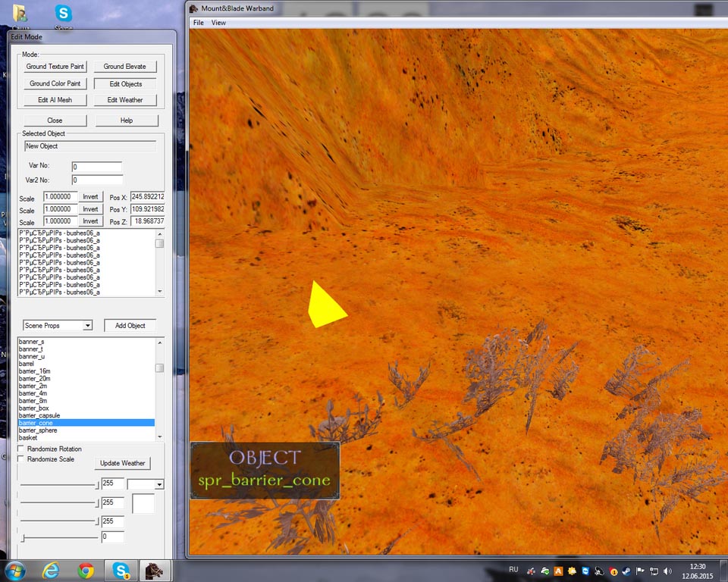Click the volume icon in system tray
728x582 pixels.
(x=667, y=571)
